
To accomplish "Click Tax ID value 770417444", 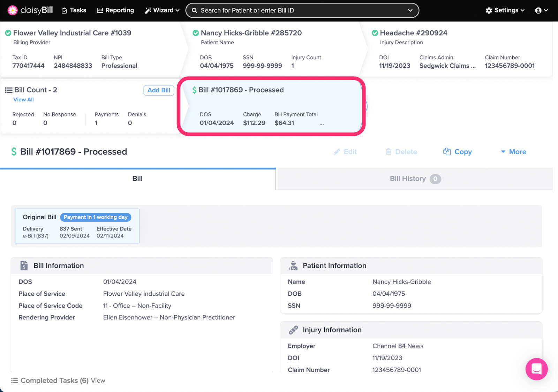I will (29, 66).
